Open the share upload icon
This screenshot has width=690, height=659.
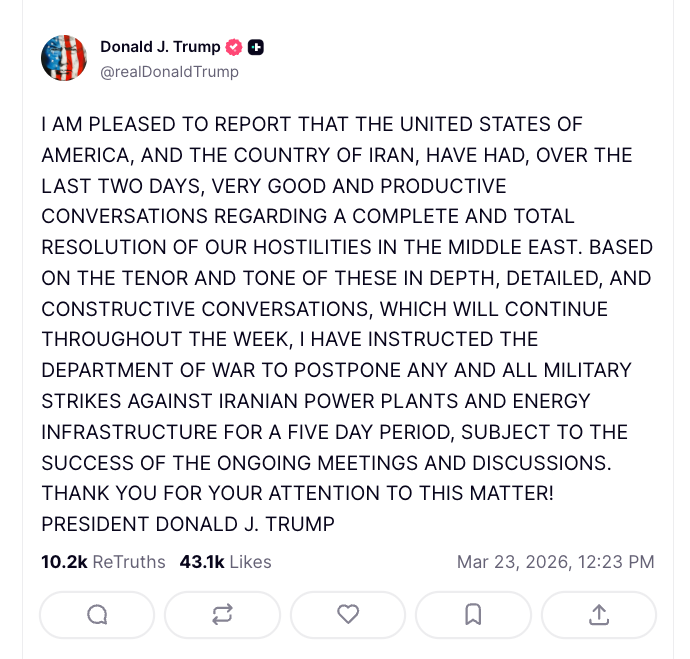598,615
